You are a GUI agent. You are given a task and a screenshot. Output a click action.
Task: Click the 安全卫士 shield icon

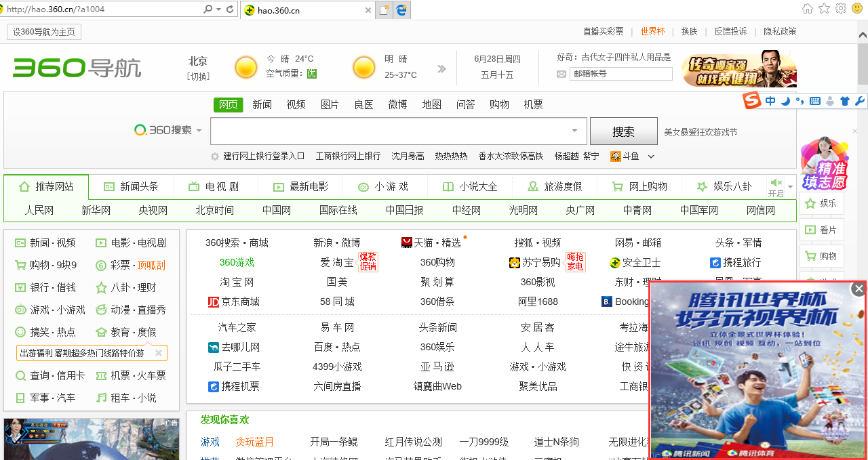point(615,262)
